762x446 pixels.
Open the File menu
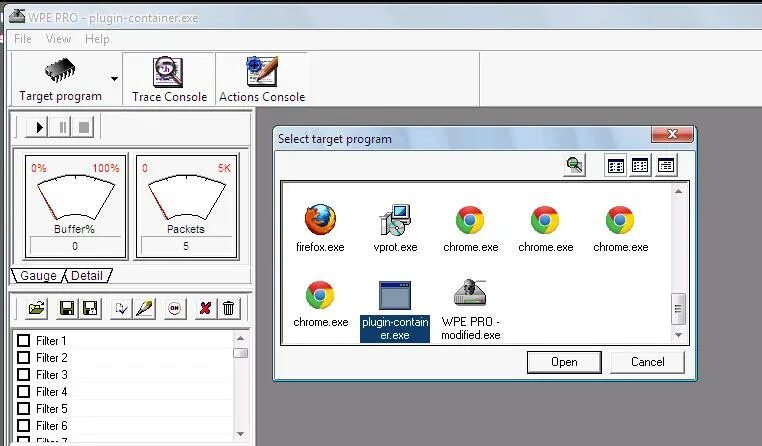coord(23,39)
